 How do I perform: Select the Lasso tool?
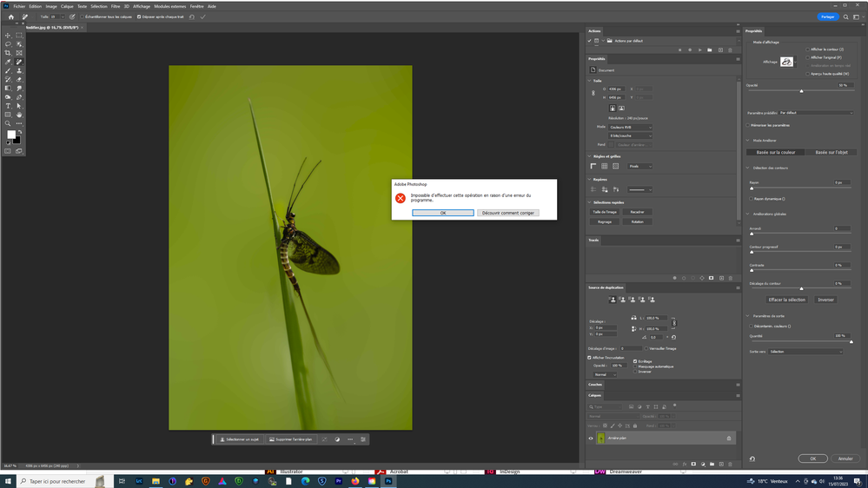pyautogui.click(x=9, y=44)
